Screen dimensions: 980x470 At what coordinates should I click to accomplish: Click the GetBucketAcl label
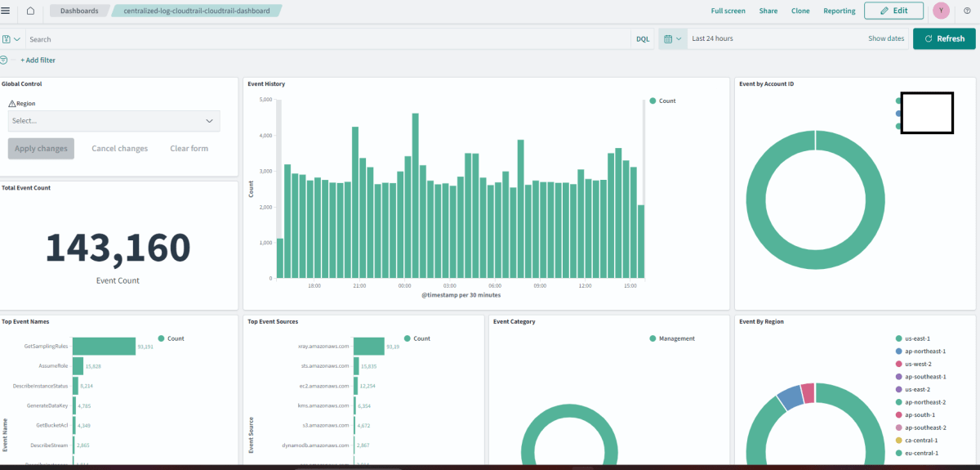[52, 425]
